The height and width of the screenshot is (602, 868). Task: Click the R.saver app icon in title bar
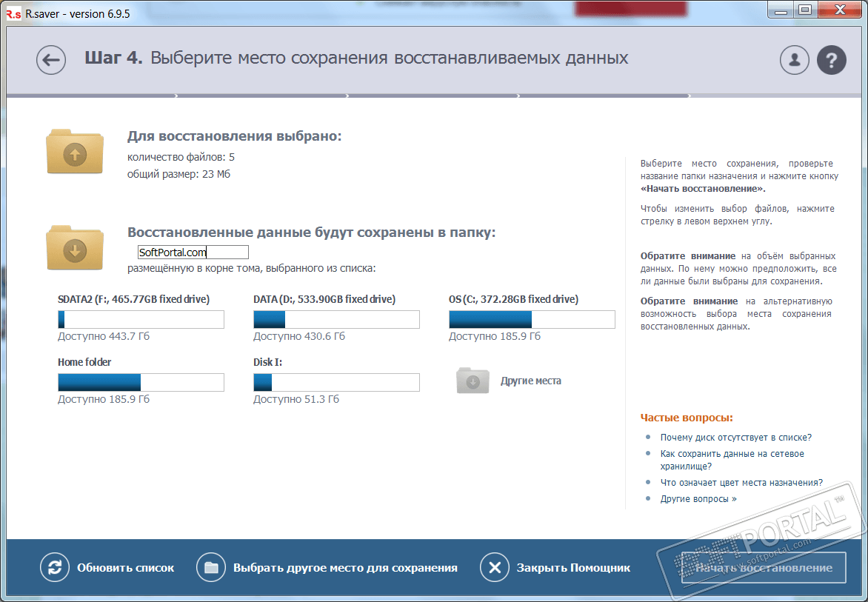[14, 13]
